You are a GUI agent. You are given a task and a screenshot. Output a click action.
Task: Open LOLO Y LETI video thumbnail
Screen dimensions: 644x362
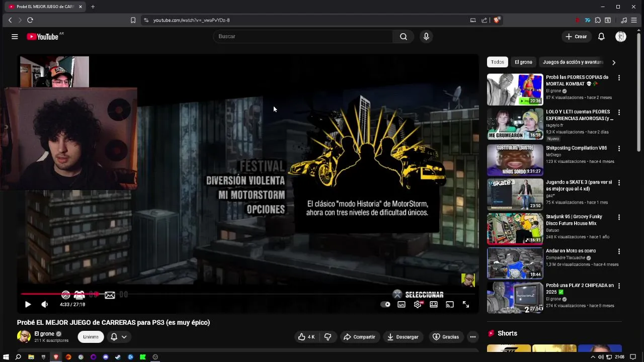click(515, 124)
